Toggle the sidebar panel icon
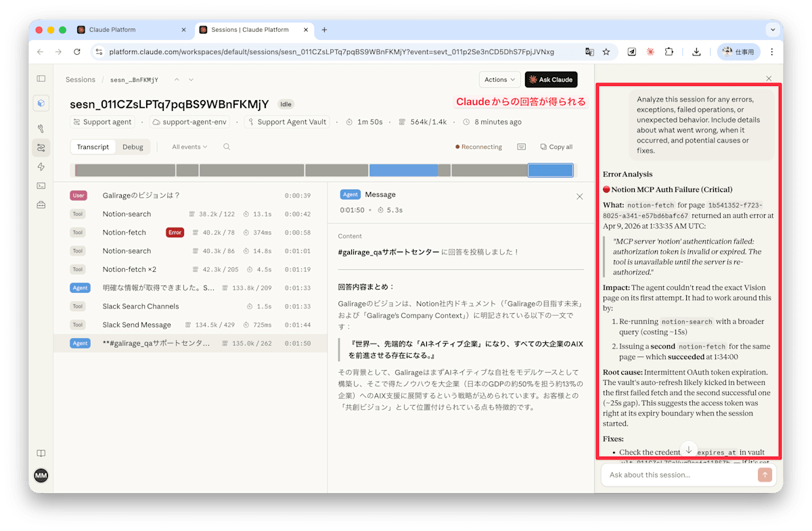812x531 pixels. pyautogui.click(x=41, y=79)
